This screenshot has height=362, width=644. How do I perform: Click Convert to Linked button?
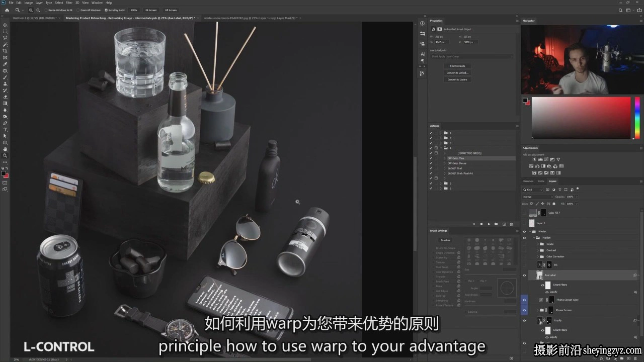(x=457, y=72)
